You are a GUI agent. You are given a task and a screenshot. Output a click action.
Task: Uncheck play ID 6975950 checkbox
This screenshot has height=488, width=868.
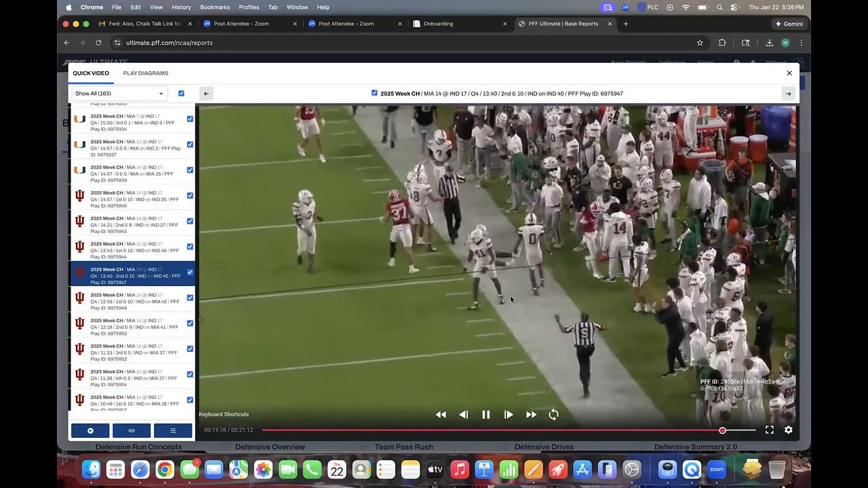click(x=190, y=323)
